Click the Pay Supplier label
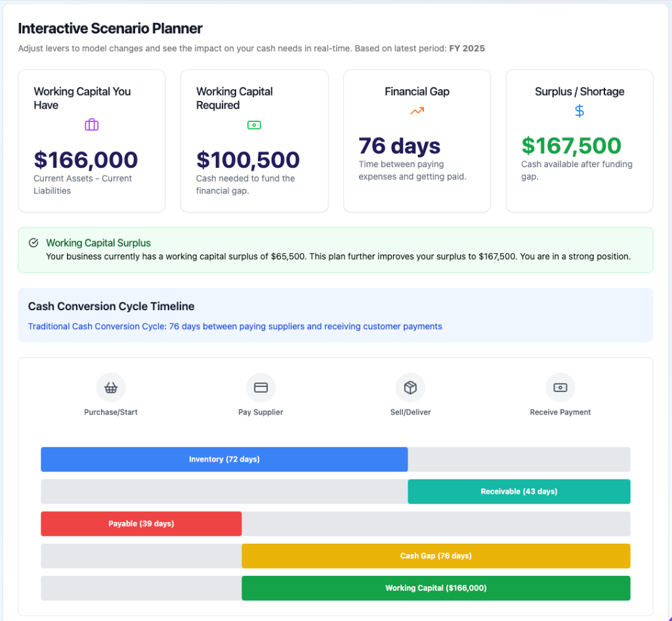The image size is (672, 621). (261, 412)
